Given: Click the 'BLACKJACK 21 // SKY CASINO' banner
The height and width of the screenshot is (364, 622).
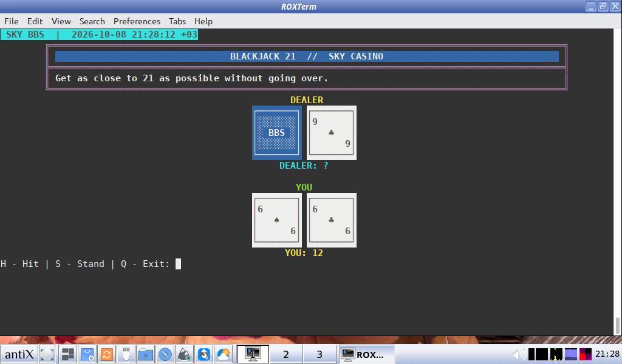Looking at the screenshot, I should [307, 56].
